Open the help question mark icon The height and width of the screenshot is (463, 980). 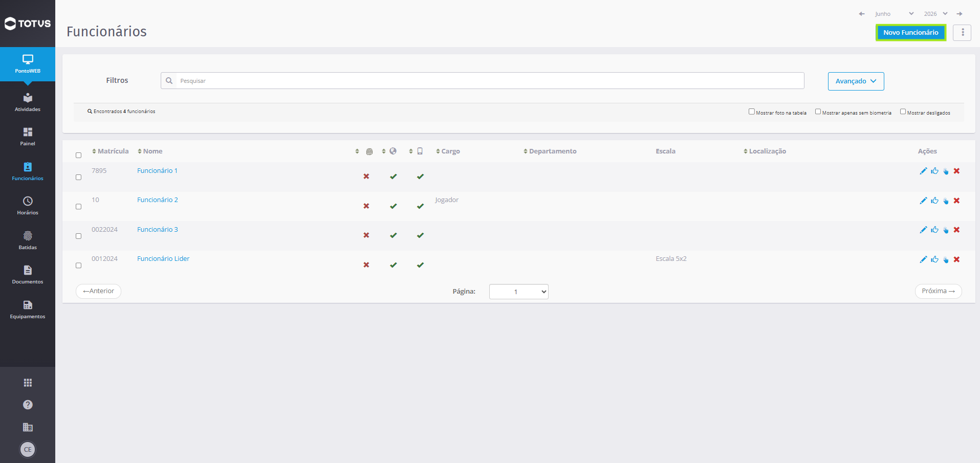click(28, 405)
